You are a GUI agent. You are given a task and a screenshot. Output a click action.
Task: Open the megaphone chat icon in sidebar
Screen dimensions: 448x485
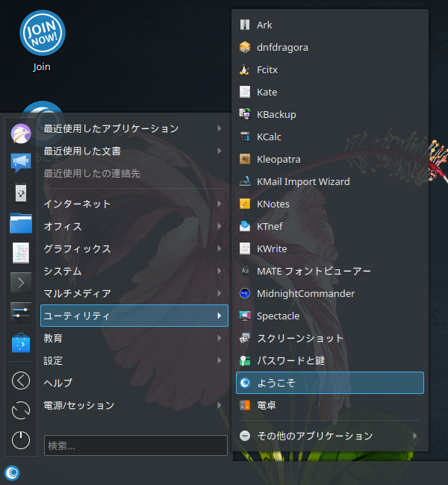tap(21, 162)
